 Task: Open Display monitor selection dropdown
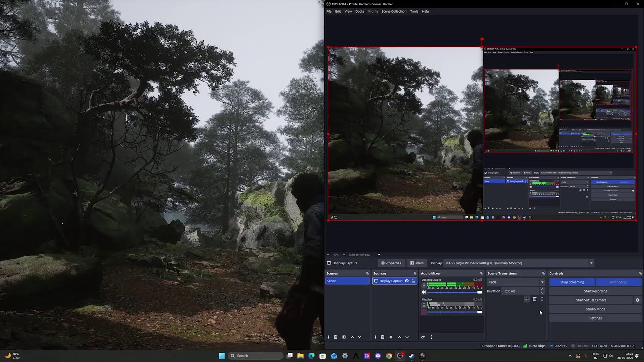[x=519, y=263]
